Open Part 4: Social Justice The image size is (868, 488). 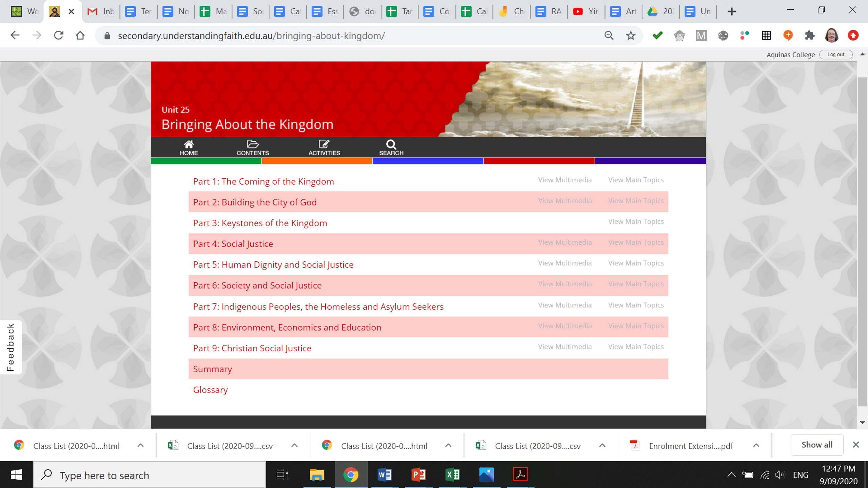pyautogui.click(x=233, y=244)
